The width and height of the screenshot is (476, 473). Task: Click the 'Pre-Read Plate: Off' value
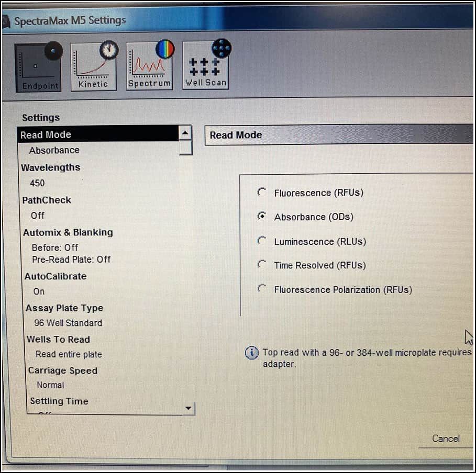[x=71, y=260]
